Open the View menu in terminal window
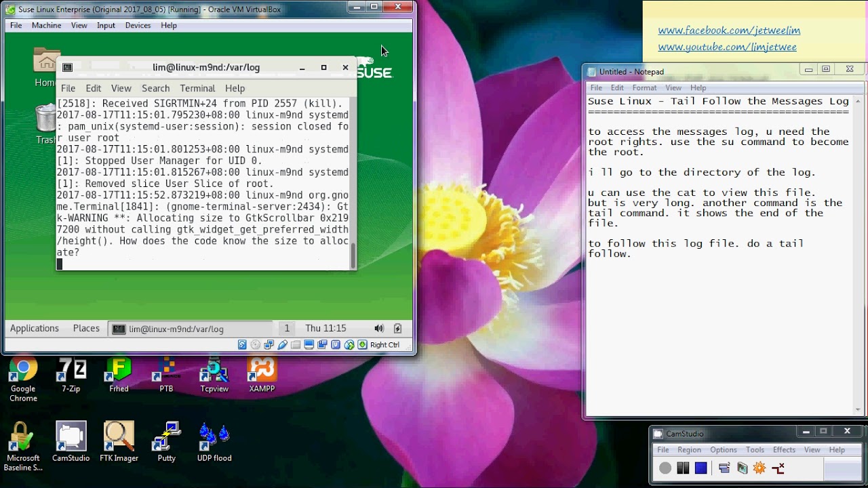 tap(121, 88)
